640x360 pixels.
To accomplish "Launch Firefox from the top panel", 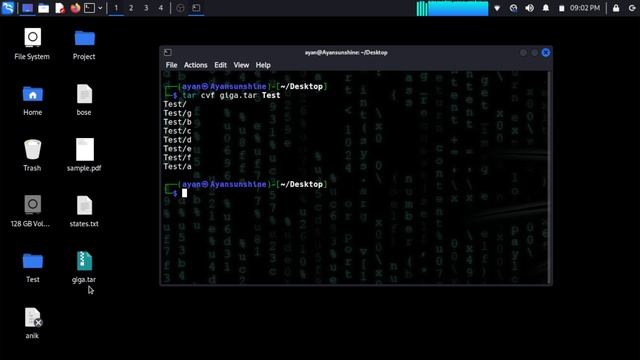I will point(75,8).
